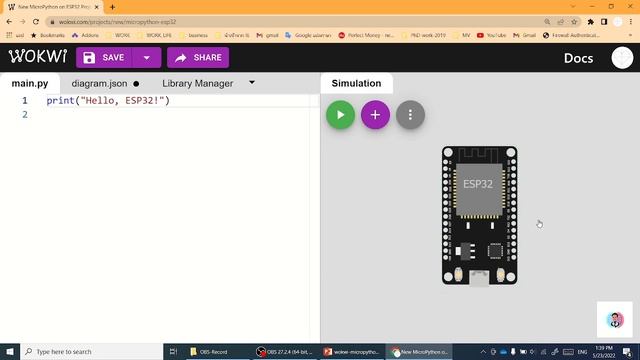Image resolution: width=640 pixels, height=360 pixels.
Task: Open the Perfect Money bookmark
Action: point(367,36)
